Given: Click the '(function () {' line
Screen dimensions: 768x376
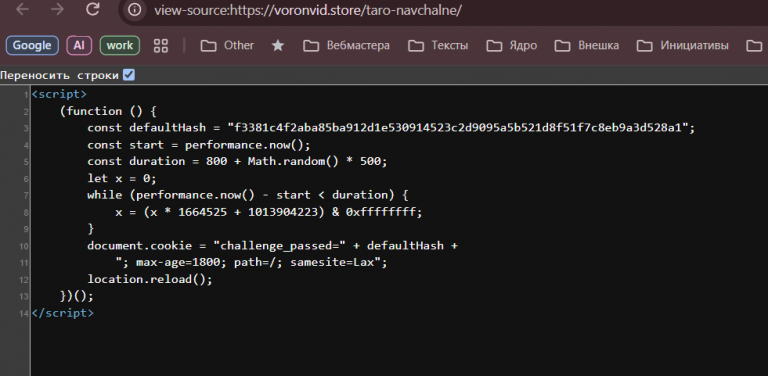Looking at the screenshot, I should [108, 111].
